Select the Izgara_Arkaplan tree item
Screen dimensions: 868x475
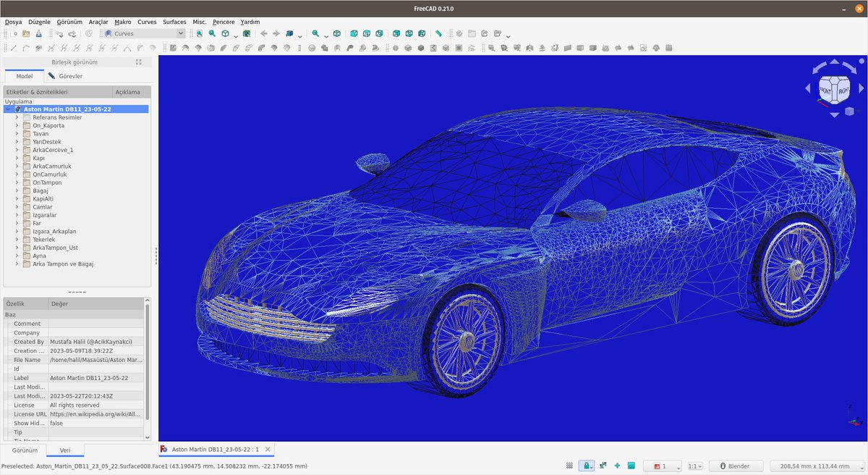tap(54, 231)
